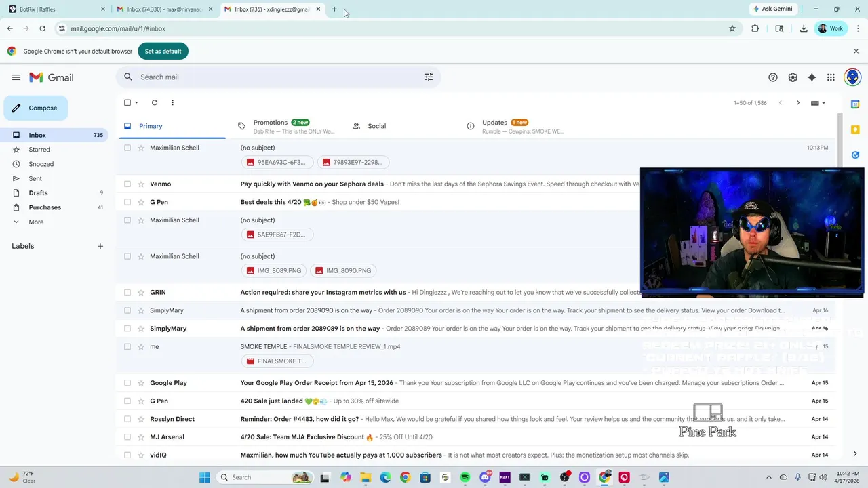Image resolution: width=868 pixels, height=488 pixels.
Task: Select the MJ Arsenal email checkbox
Action: (127, 437)
